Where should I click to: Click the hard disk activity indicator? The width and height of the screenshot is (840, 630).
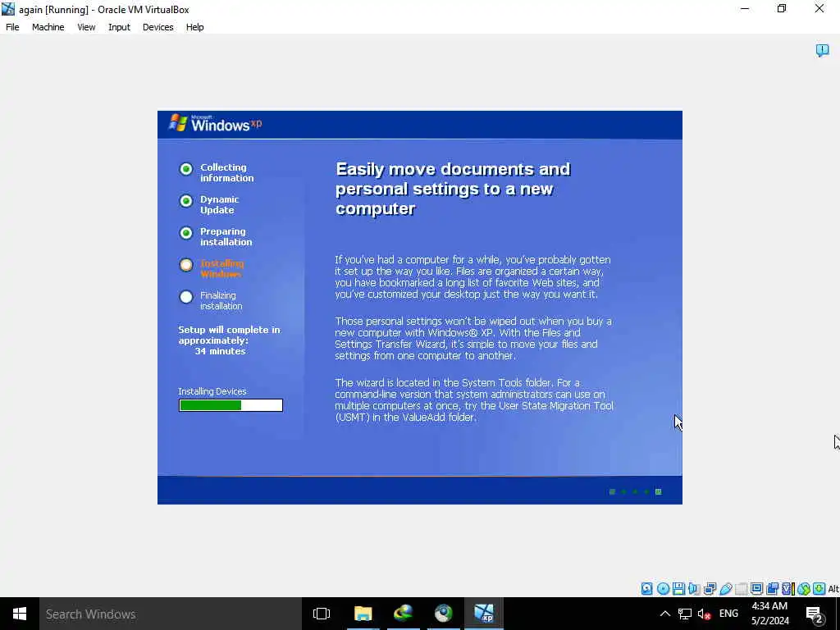click(x=647, y=589)
